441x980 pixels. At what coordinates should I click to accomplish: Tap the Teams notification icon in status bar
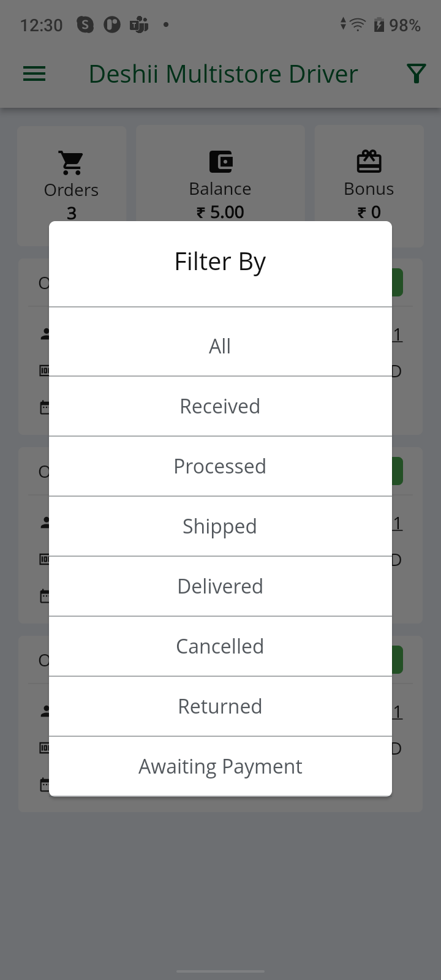pyautogui.click(x=139, y=25)
